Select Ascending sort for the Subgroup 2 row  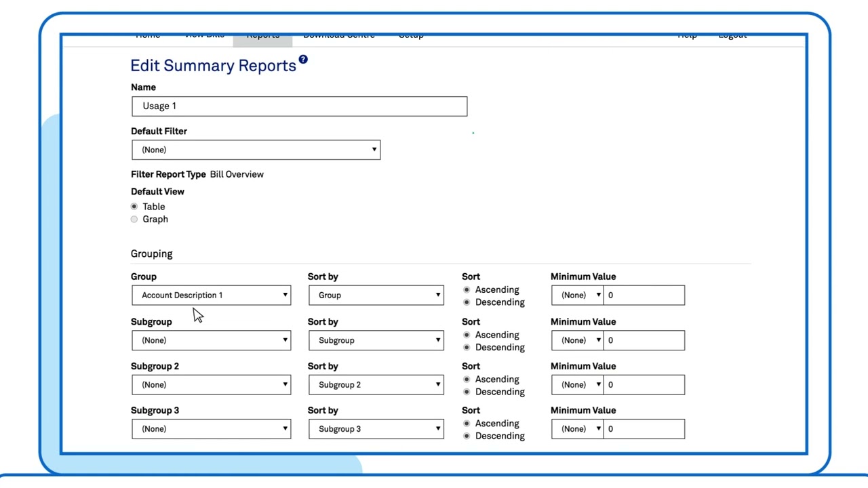467,380
